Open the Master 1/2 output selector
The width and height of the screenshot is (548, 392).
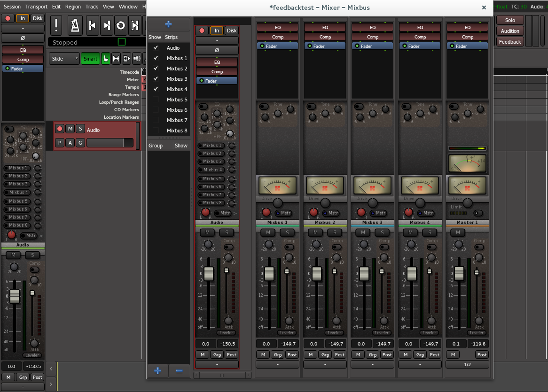coord(467,364)
